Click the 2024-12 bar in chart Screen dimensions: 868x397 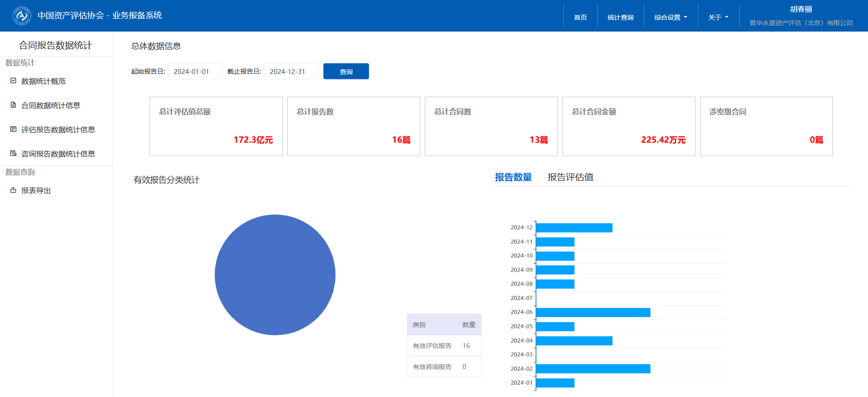pyautogui.click(x=574, y=228)
